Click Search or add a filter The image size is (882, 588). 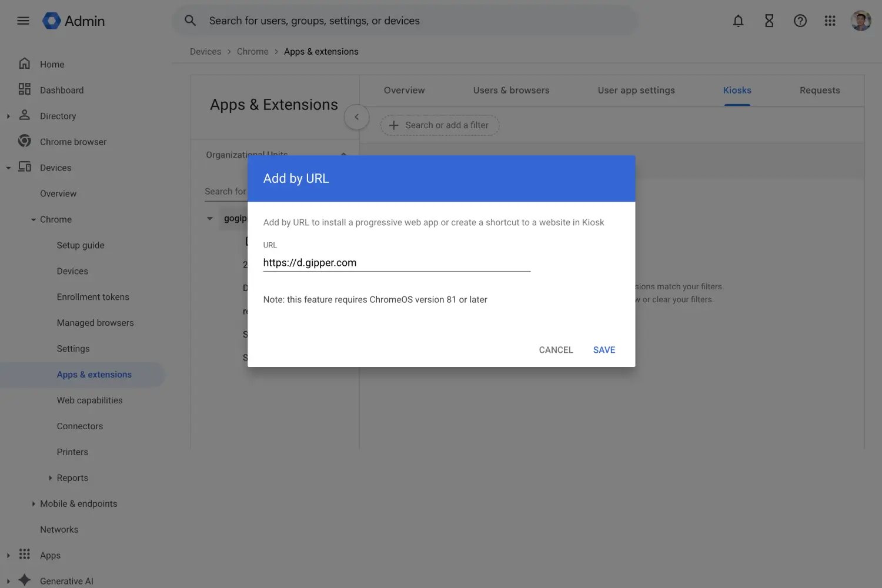click(x=440, y=125)
